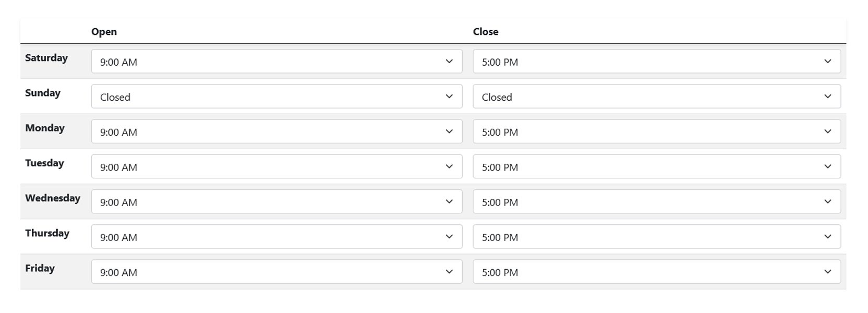The image size is (868, 313).
Task: Expand Sunday open time selector
Action: pyautogui.click(x=276, y=97)
